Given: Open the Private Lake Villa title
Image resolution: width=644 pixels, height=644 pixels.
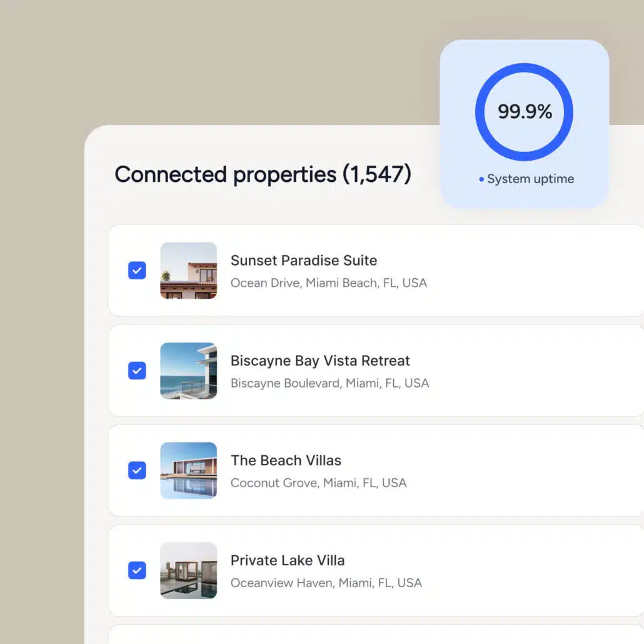Looking at the screenshot, I should click(288, 560).
